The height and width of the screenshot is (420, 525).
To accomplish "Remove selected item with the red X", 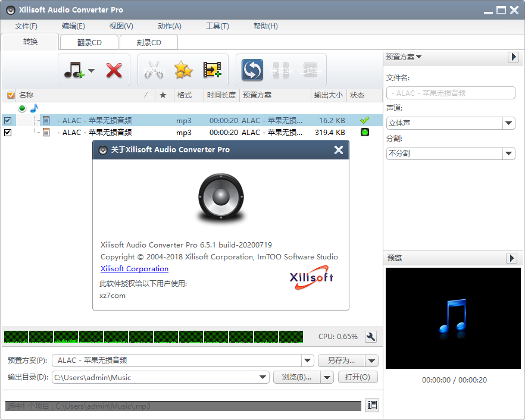I will click(114, 70).
